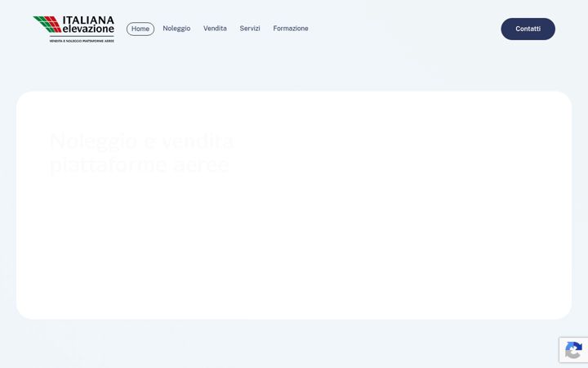
Task: Select Servizi in the navigation bar
Action: coord(250,29)
